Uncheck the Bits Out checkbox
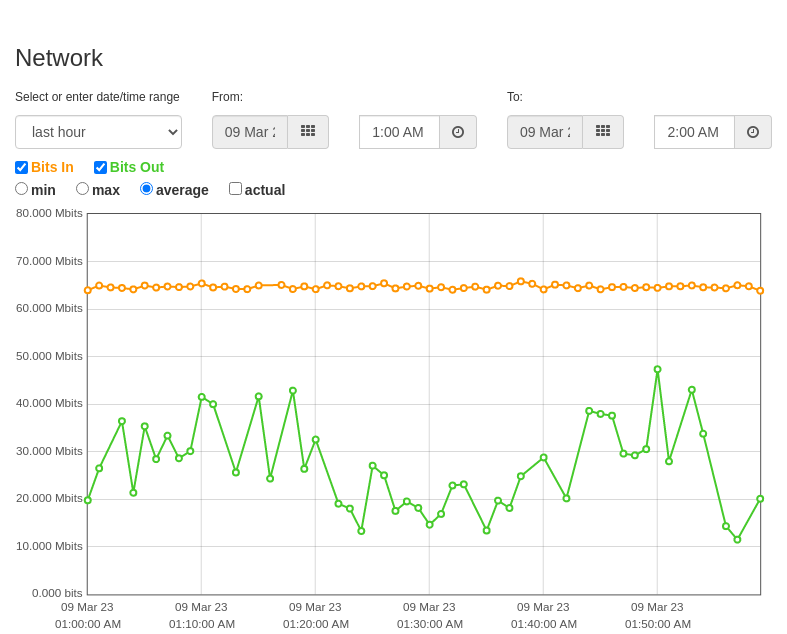 [100, 167]
